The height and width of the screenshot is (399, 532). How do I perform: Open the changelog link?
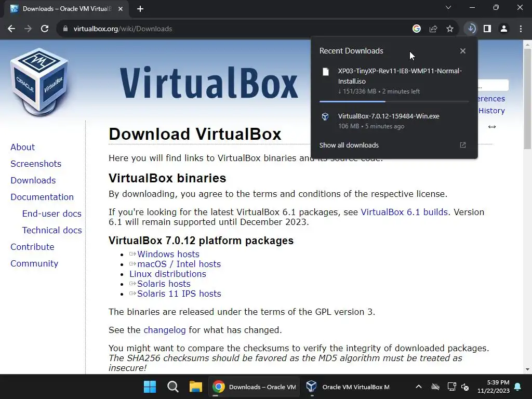click(165, 330)
